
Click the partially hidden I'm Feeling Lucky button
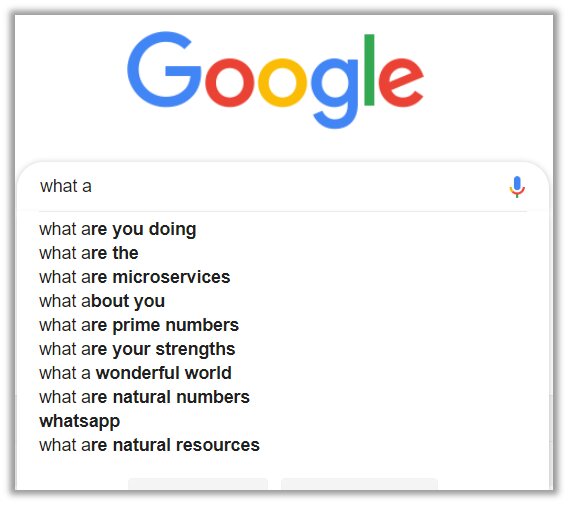359,484
